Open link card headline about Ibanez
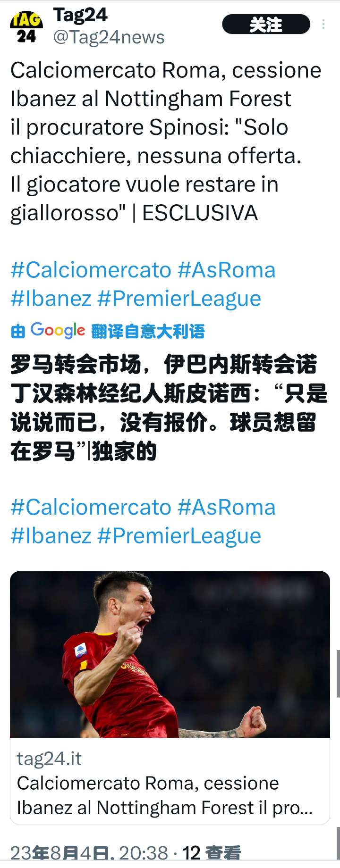The image size is (340, 868). pyautogui.click(x=164, y=795)
